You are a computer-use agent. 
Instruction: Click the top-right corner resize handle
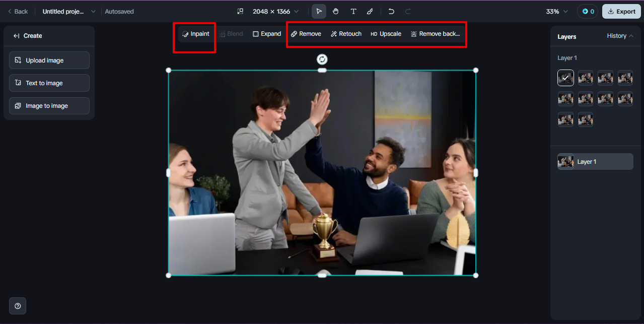(476, 70)
